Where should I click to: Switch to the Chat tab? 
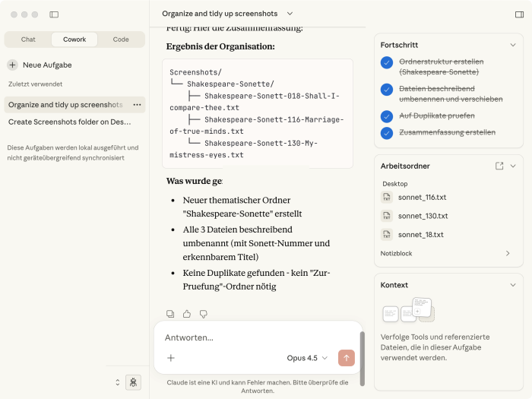[x=28, y=40]
